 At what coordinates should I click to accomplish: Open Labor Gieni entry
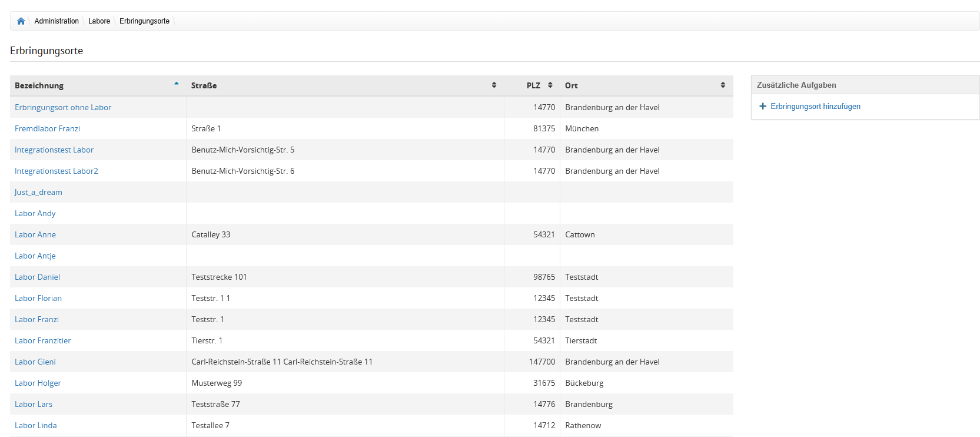coord(35,362)
